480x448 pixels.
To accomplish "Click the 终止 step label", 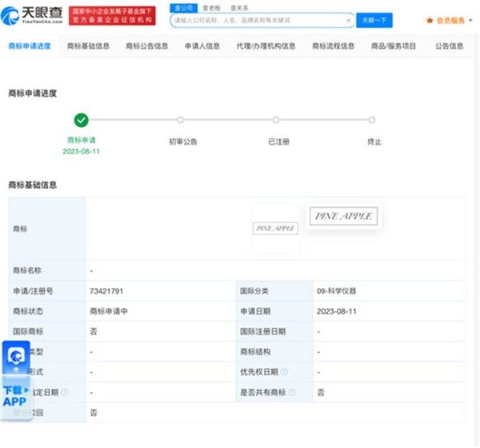I will pyautogui.click(x=374, y=142).
